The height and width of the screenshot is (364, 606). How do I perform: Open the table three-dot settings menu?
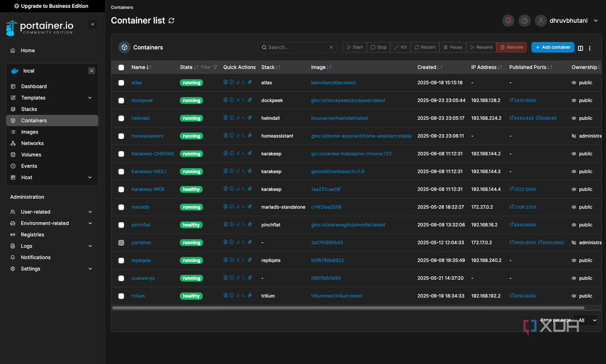590,48
